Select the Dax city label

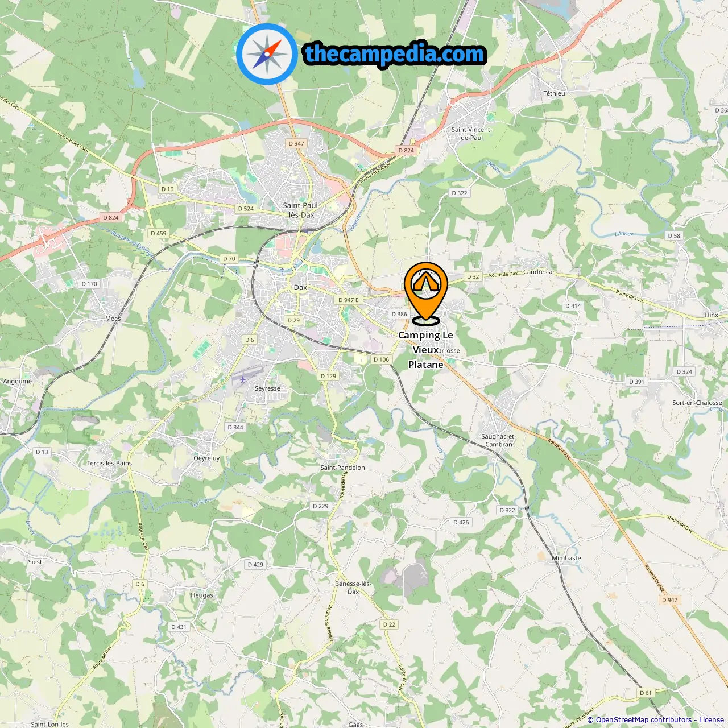pyautogui.click(x=300, y=288)
